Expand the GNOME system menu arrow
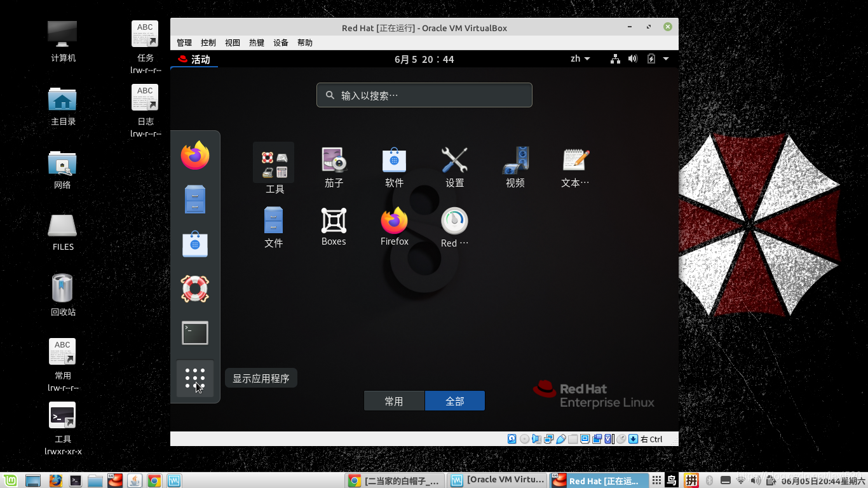 click(666, 59)
